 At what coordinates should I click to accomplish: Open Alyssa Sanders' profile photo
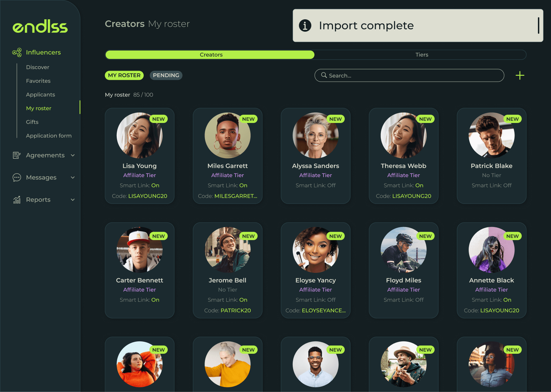(315, 135)
